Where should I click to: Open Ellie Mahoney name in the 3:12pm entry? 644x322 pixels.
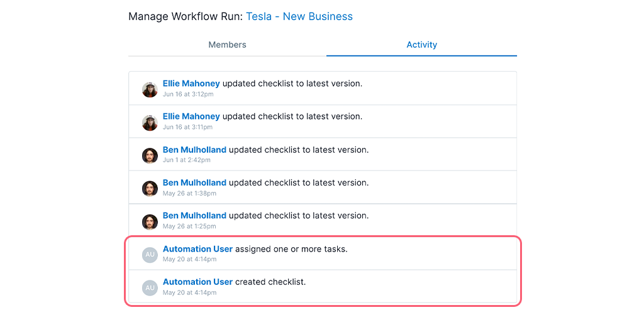tap(191, 84)
